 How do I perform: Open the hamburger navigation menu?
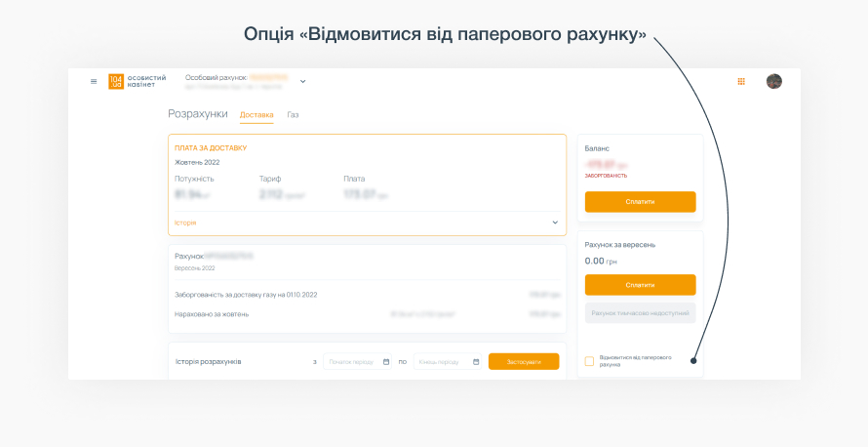pyautogui.click(x=94, y=82)
